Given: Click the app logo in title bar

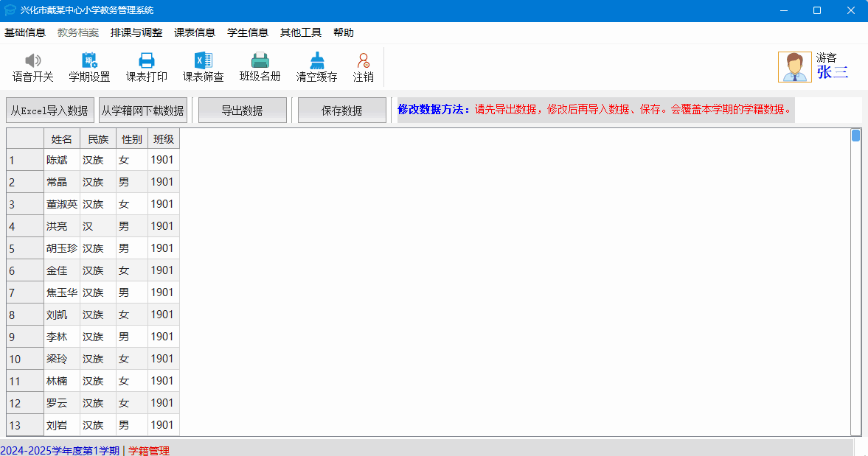Looking at the screenshot, I should tap(10, 10).
